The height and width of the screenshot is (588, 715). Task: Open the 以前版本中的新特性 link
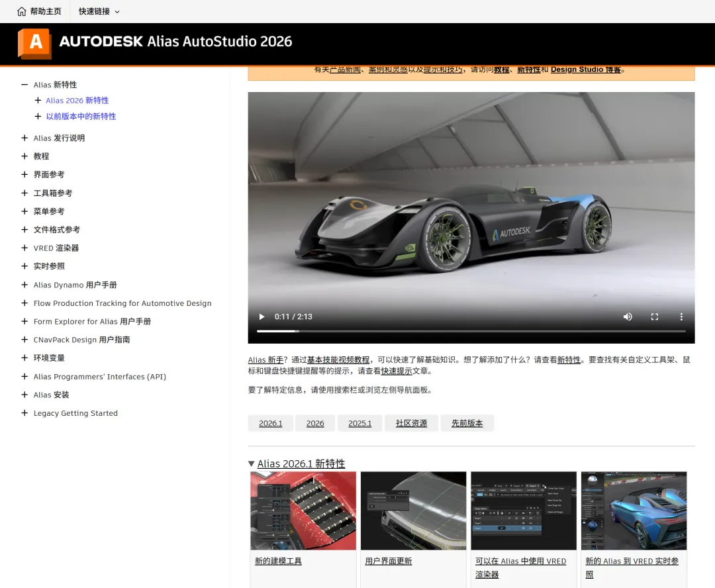coord(81,117)
